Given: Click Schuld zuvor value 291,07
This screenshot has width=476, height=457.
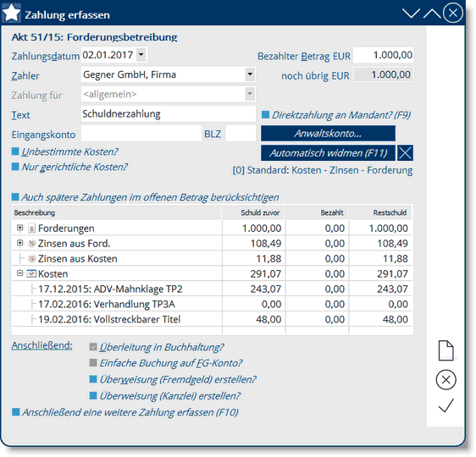Looking at the screenshot, I should (266, 273).
